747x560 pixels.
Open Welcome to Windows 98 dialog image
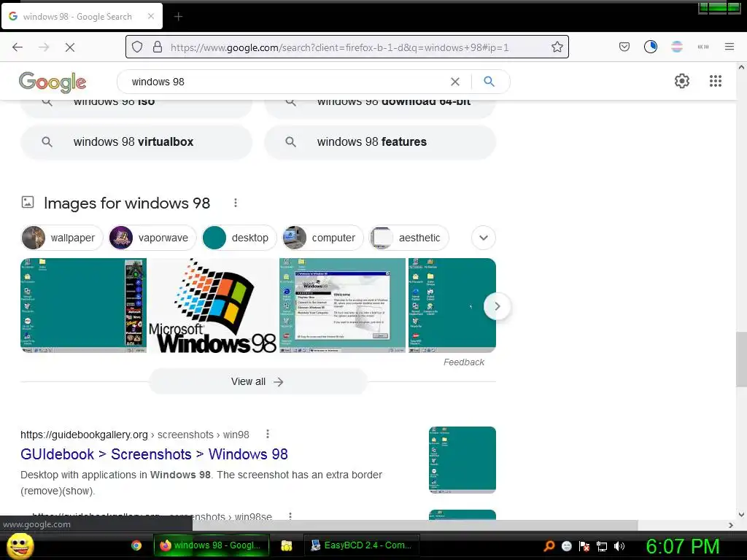coord(343,306)
